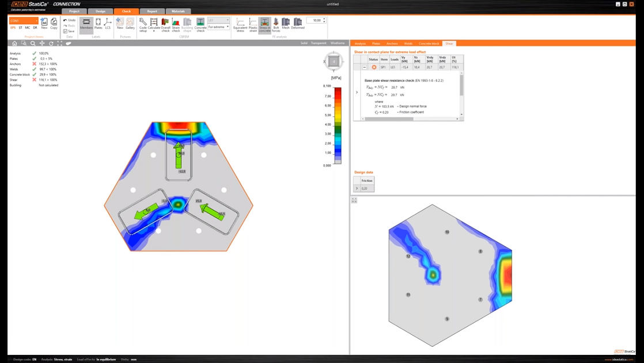Open the Anchors results tab
Viewport: 644px width, 363px height.
tap(392, 43)
